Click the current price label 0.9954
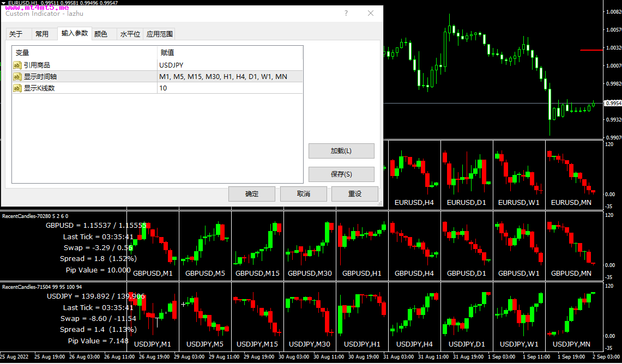This screenshot has height=364, width=622. [x=613, y=103]
